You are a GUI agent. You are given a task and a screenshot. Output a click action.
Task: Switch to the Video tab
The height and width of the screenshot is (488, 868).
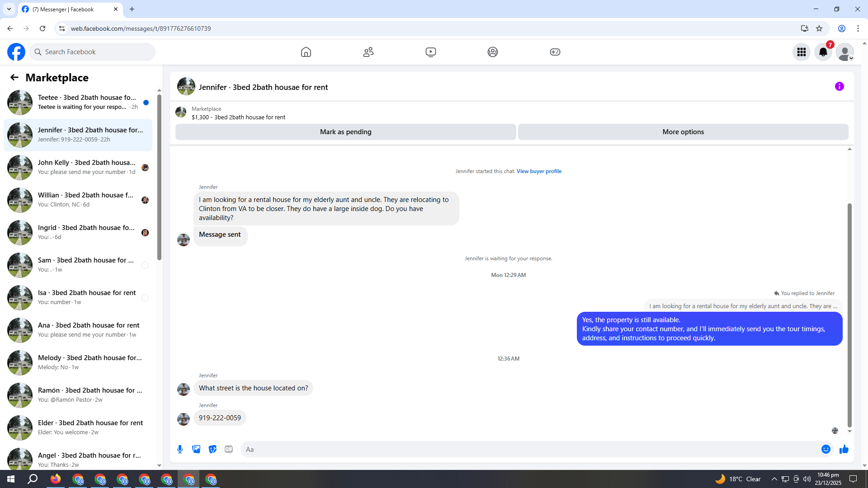430,52
